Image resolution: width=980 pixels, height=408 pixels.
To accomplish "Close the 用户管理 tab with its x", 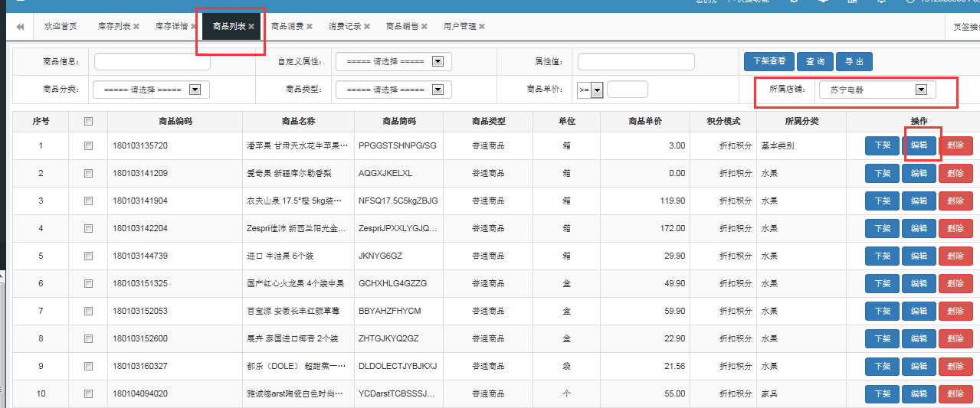I will (482, 26).
